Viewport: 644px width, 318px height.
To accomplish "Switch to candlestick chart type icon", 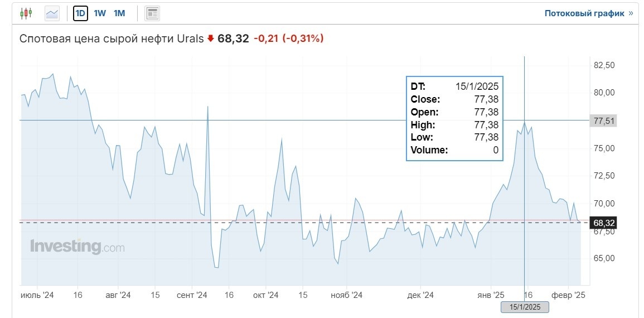I will (26, 13).
